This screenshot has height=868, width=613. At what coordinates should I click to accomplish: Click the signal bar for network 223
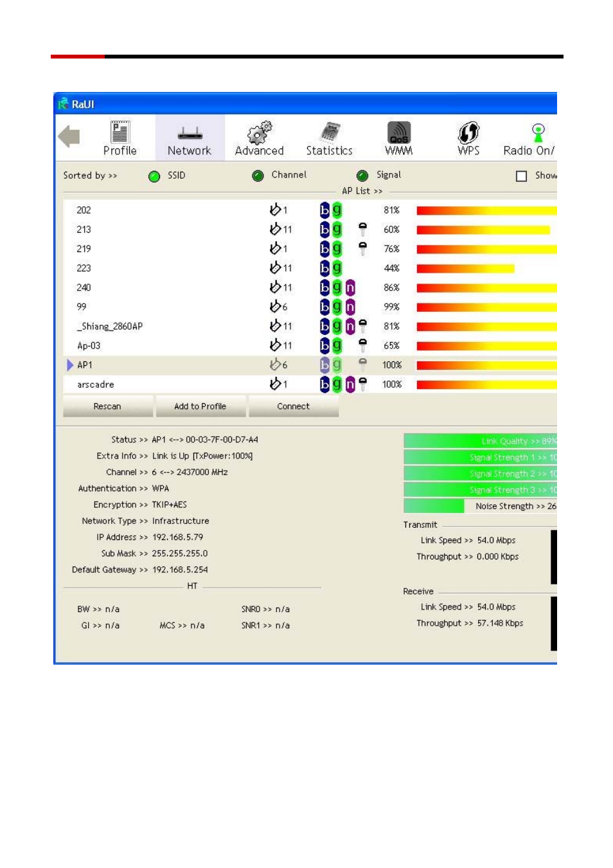coord(465,268)
